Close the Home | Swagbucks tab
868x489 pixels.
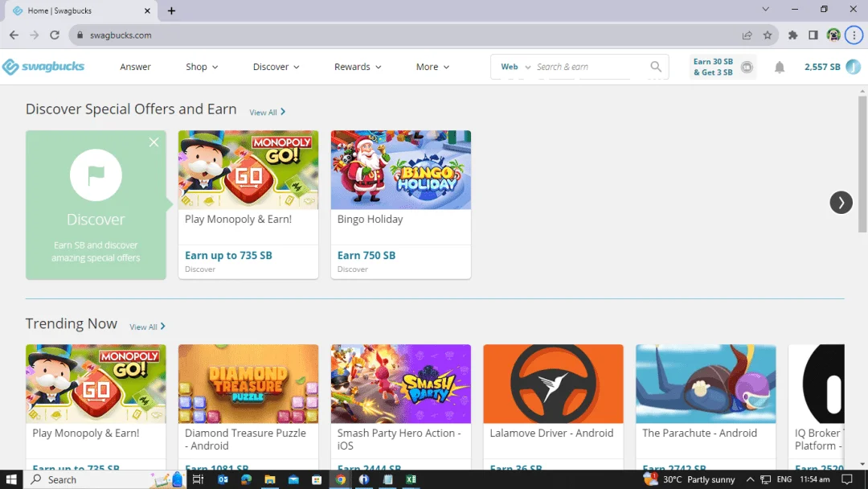[x=147, y=10]
